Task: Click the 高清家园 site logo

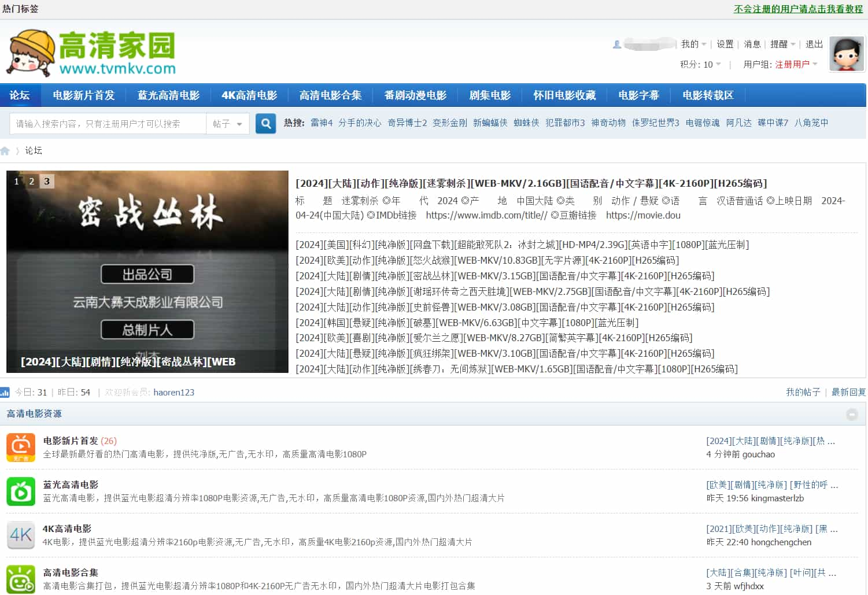Action: coord(91,53)
